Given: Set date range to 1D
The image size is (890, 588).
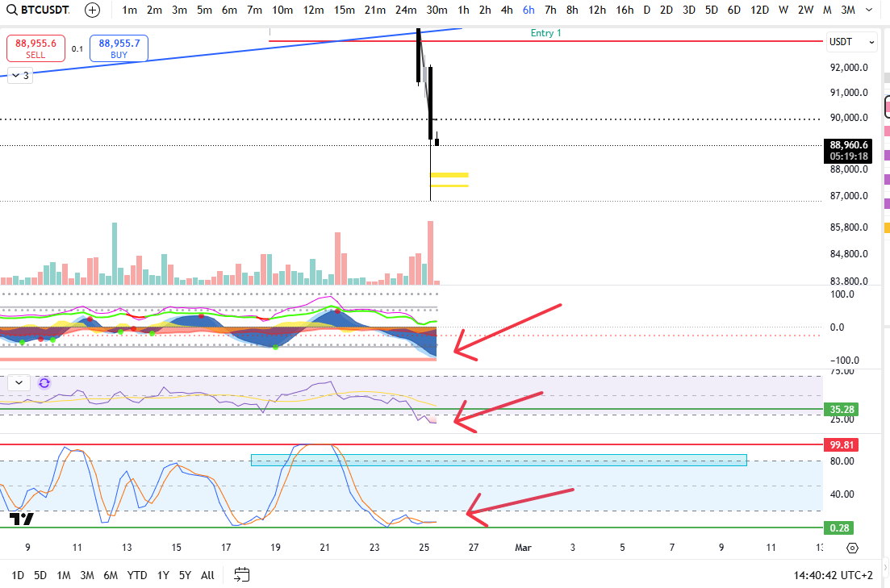Looking at the screenshot, I should pyautogui.click(x=18, y=575).
